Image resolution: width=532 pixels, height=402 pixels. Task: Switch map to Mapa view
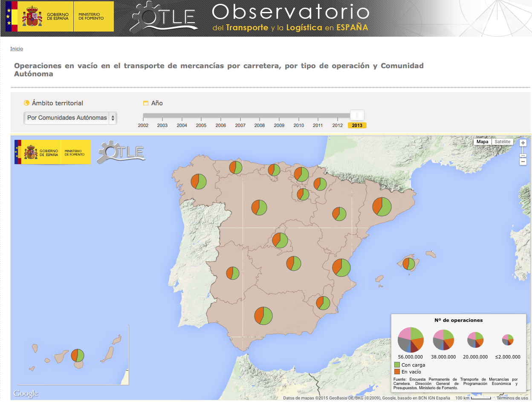(482, 142)
